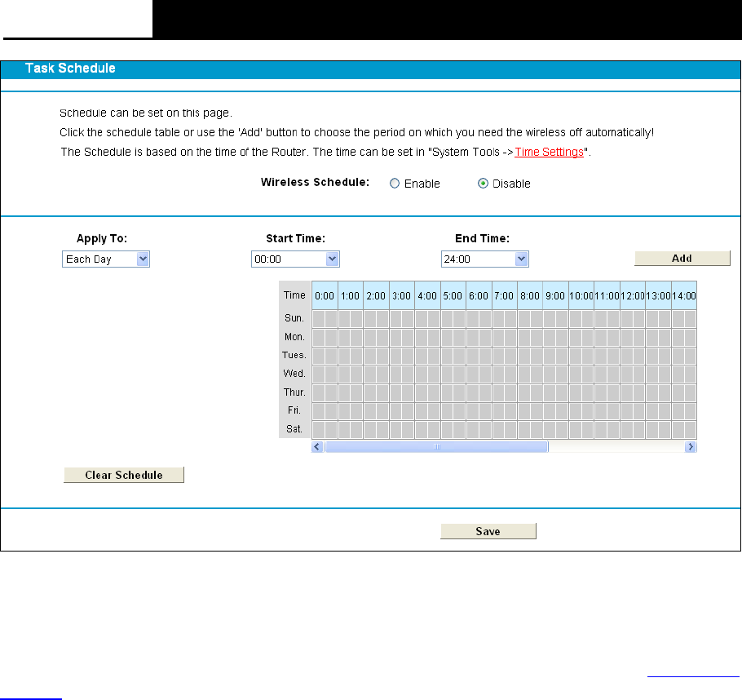Select the Sat. row label
This screenshot has height=700, width=742.
pyautogui.click(x=294, y=429)
